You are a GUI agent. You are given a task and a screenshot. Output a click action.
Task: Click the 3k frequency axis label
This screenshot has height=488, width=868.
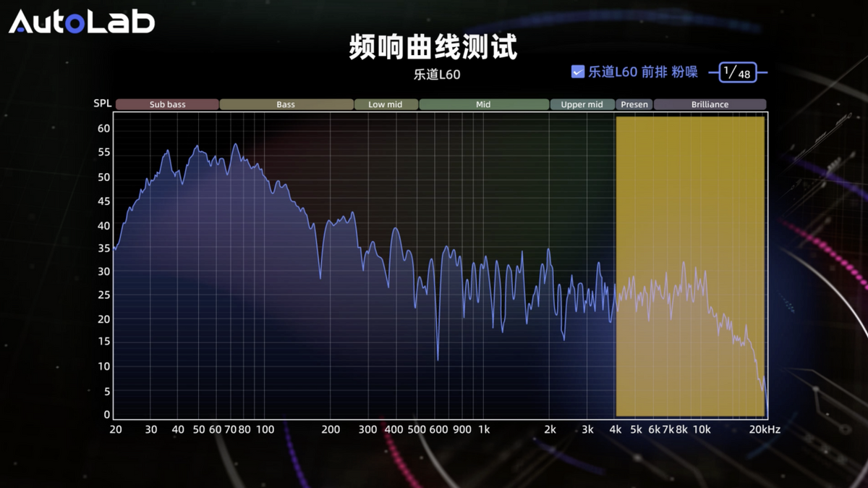[x=587, y=429]
